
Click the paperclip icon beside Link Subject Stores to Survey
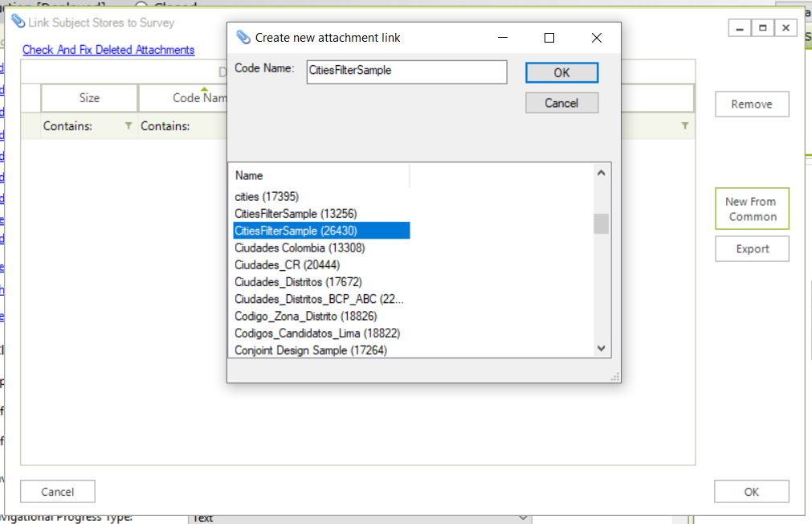(x=18, y=21)
